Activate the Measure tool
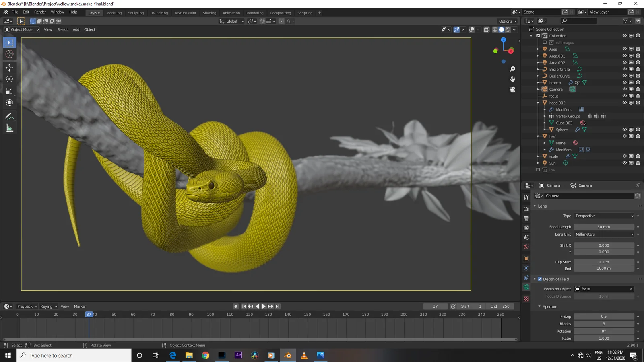The height and width of the screenshot is (362, 644). (9, 128)
